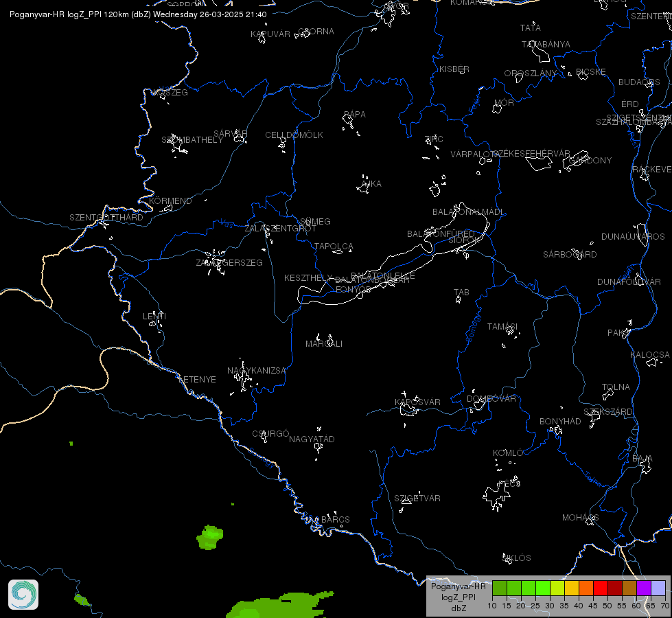Choose the lavender swatch between 65 and 70

[x=658, y=588]
